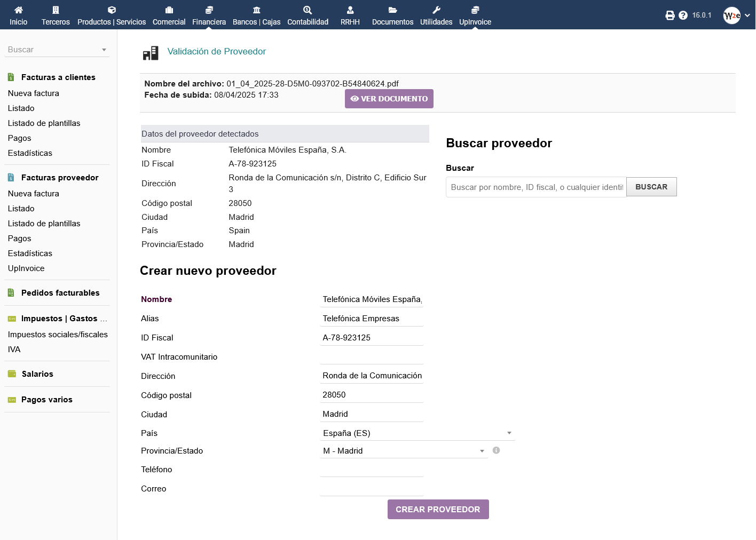This screenshot has width=756, height=540.
Task: Open Terceros building icon in top bar
Action: tap(56, 10)
